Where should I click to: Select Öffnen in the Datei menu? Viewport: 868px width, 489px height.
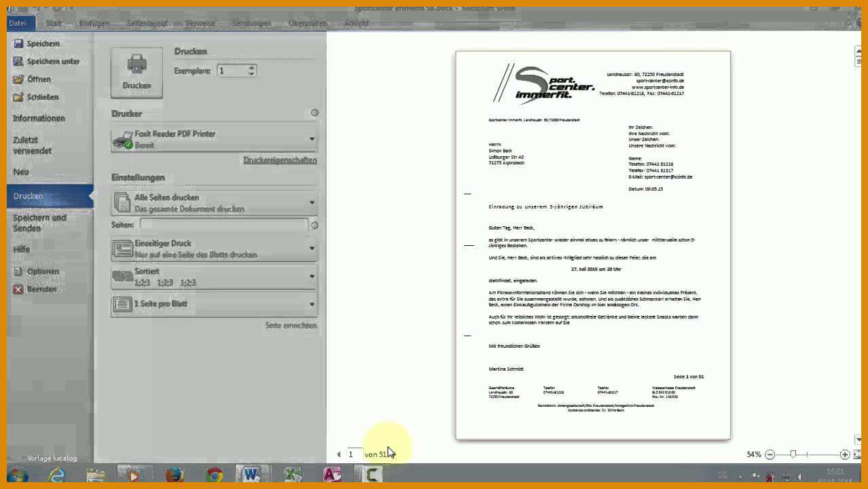[x=32, y=79]
